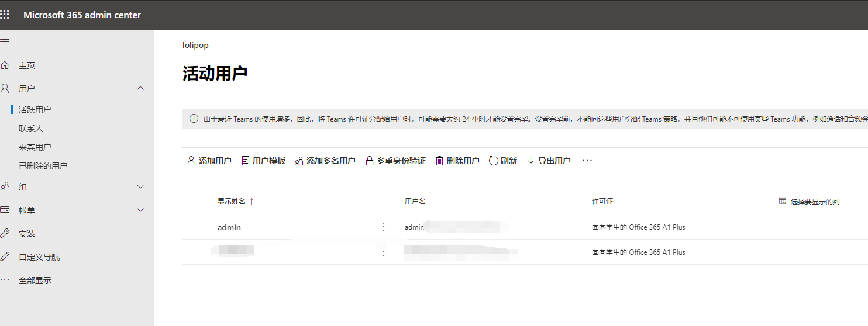Click the billing card icon beside 帐单

[x=5, y=210]
